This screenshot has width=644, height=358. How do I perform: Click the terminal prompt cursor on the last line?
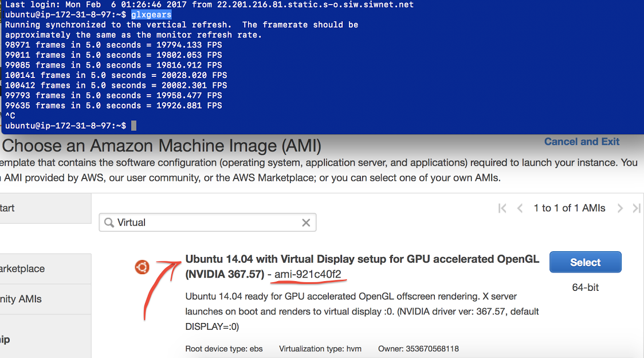pos(133,126)
